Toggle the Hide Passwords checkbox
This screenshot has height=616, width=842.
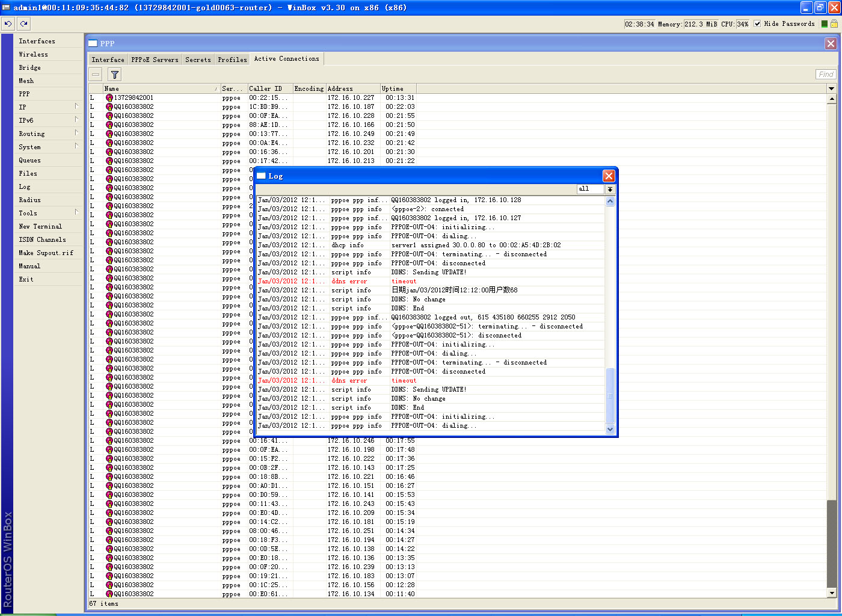point(757,24)
